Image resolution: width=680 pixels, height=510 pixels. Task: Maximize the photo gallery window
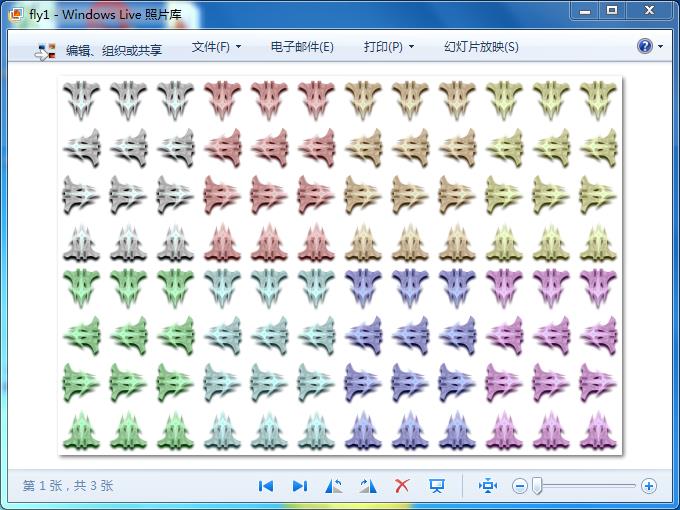tap(612, 10)
